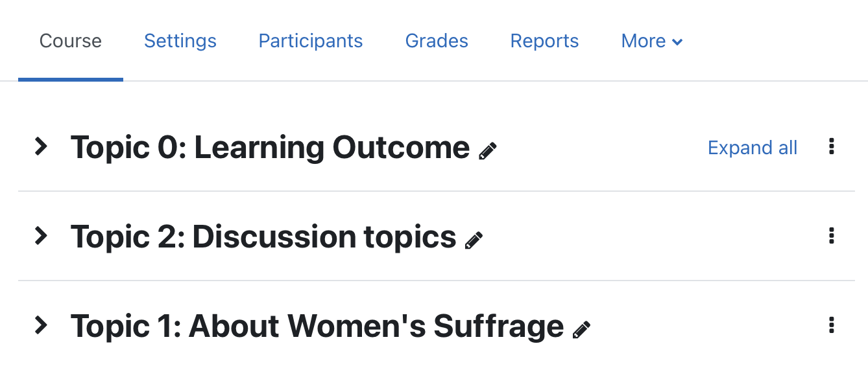Open the More dropdown menu
The height and width of the screenshot is (368, 868).
pyautogui.click(x=652, y=41)
